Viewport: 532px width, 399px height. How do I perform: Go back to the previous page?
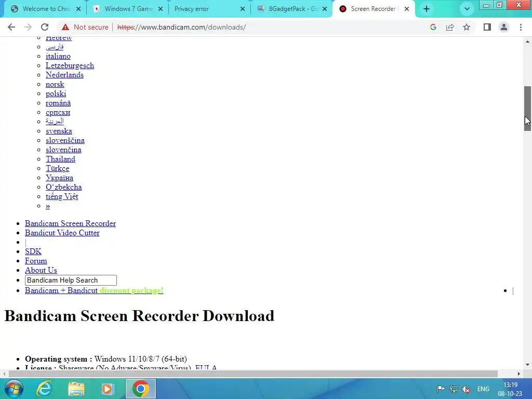11,27
